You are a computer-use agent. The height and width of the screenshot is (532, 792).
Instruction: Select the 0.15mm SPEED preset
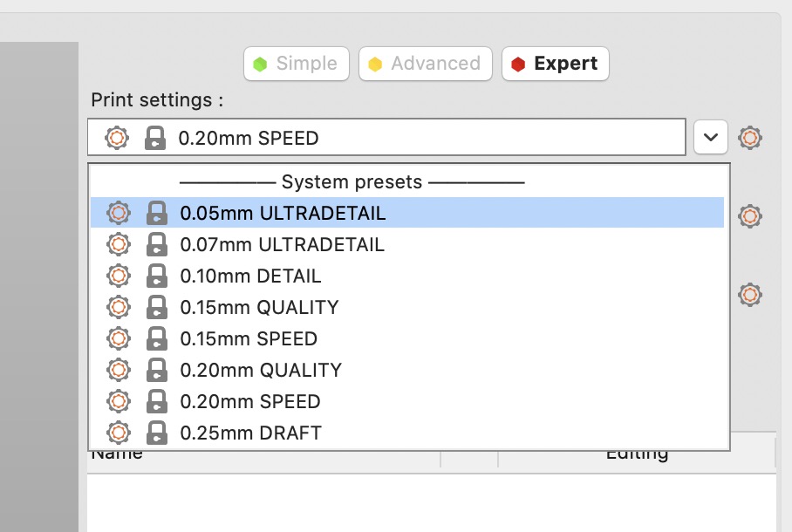tap(249, 339)
